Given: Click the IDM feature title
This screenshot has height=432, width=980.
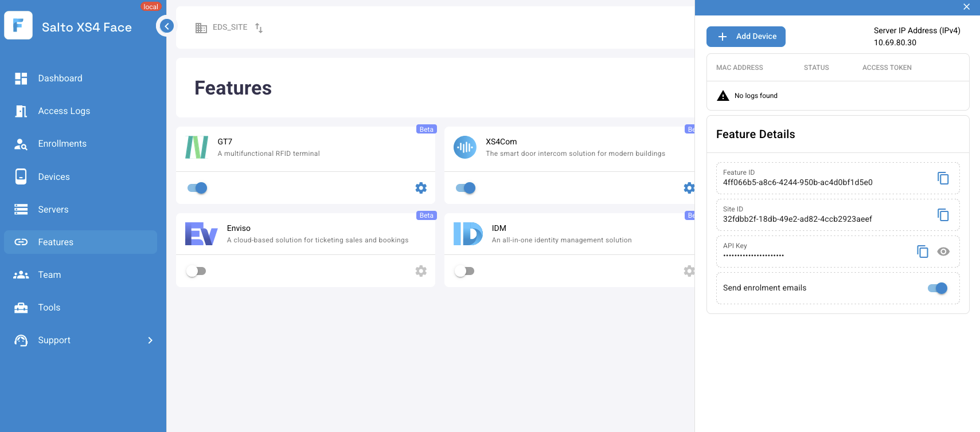Looking at the screenshot, I should pyautogui.click(x=499, y=229).
